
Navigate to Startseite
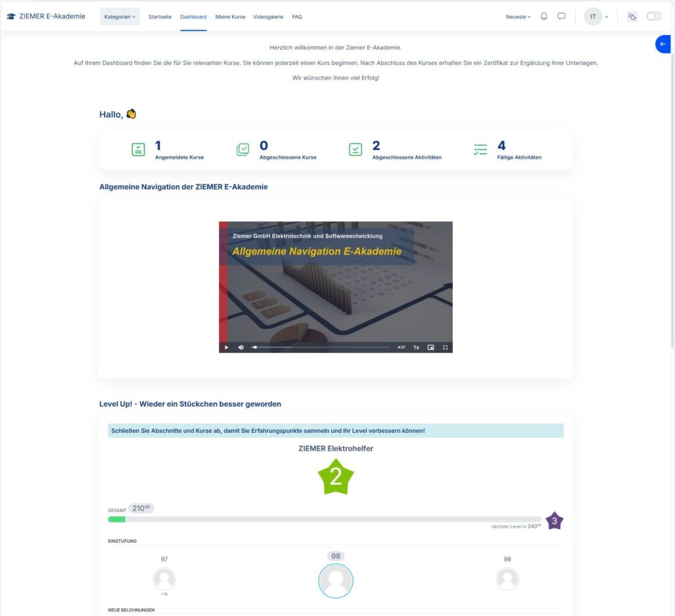160,16
